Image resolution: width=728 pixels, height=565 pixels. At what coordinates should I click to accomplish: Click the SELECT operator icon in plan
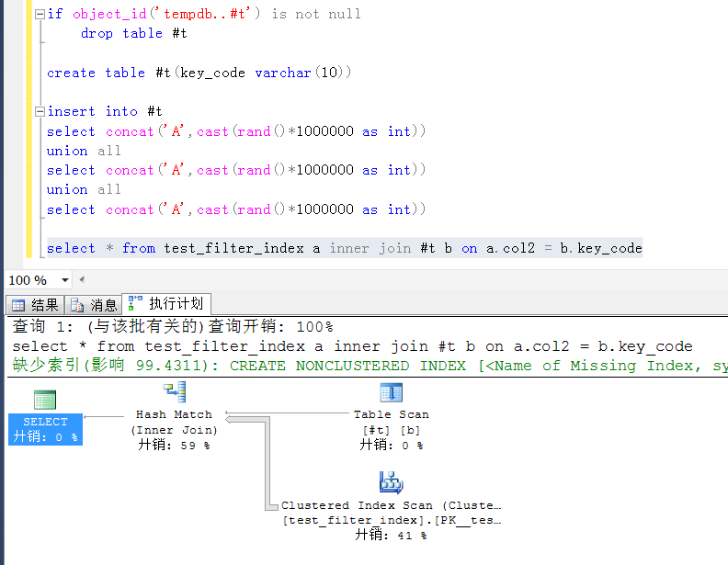coord(45,401)
